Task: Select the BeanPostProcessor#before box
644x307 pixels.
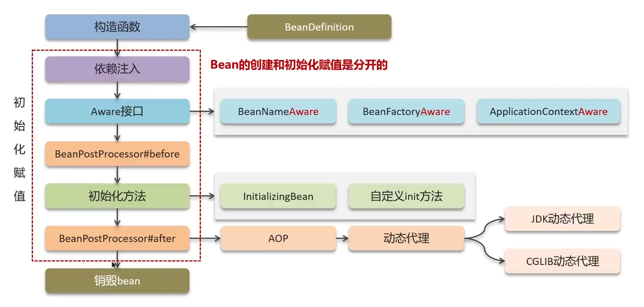Action: [117, 154]
